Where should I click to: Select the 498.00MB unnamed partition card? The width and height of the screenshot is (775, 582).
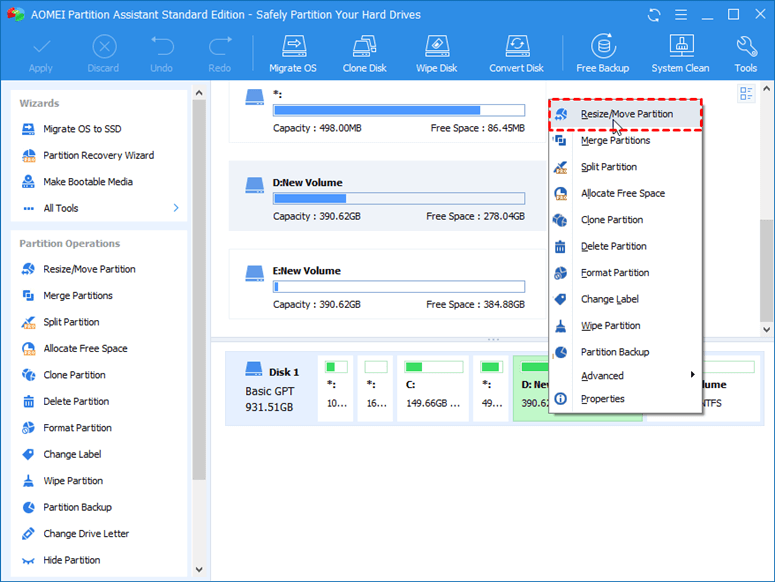click(x=388, y=113)
